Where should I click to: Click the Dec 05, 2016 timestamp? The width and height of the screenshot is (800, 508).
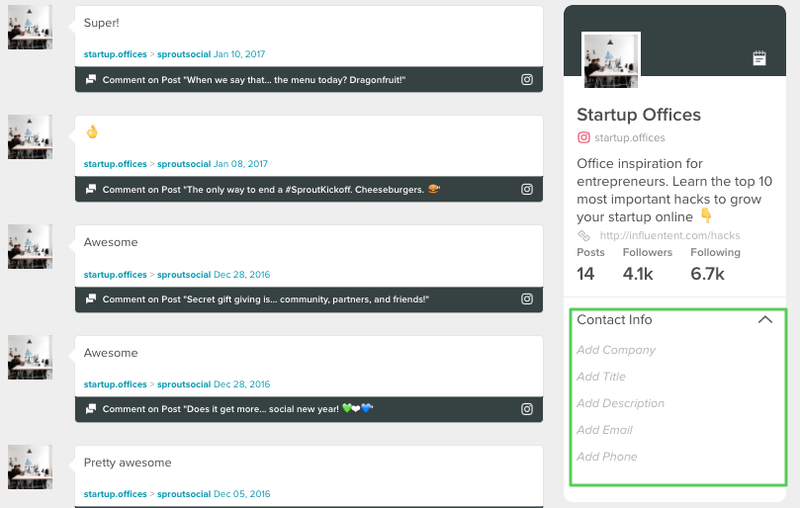point(242,494)
